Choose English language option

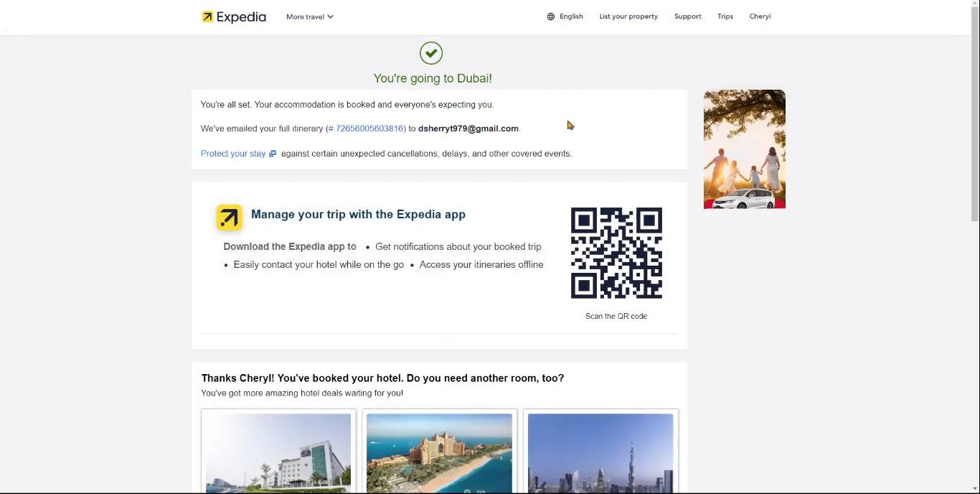click(x=571, y=17)
